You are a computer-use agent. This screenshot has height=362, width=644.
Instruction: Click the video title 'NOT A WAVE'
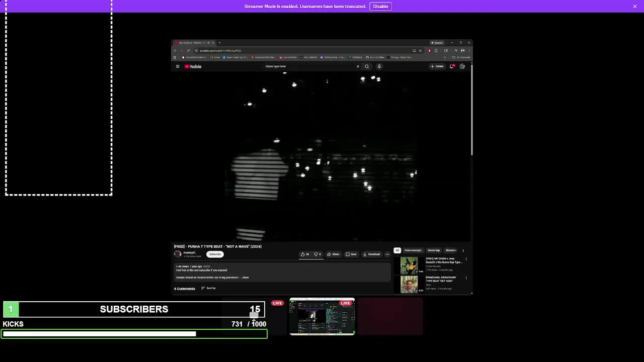point(218,246)
